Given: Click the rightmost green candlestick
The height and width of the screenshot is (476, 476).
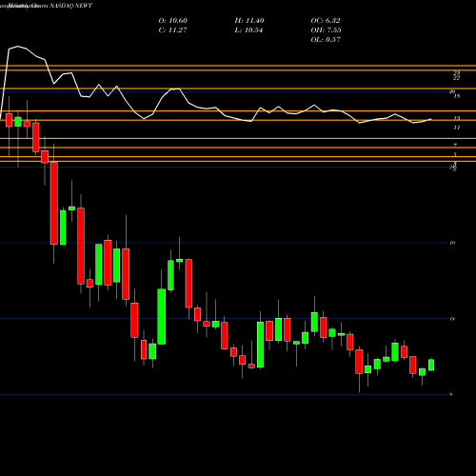Looking at the screenshot, I should coord(431,365).
